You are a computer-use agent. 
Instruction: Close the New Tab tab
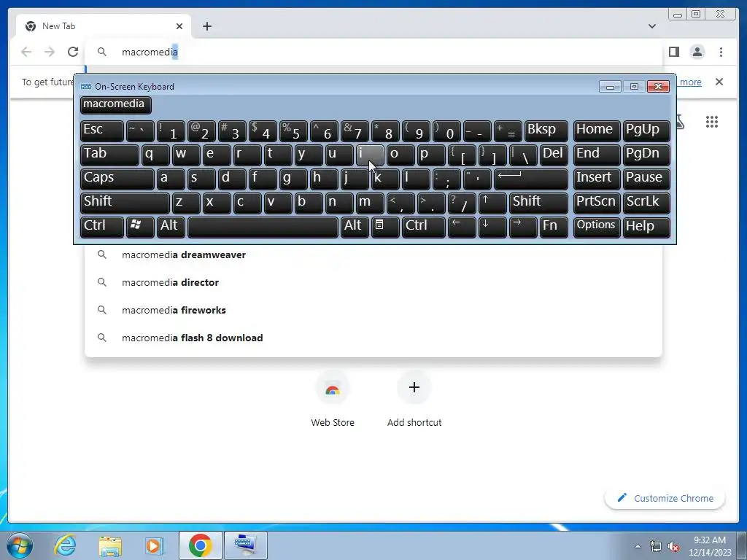[x=179, y=26]
